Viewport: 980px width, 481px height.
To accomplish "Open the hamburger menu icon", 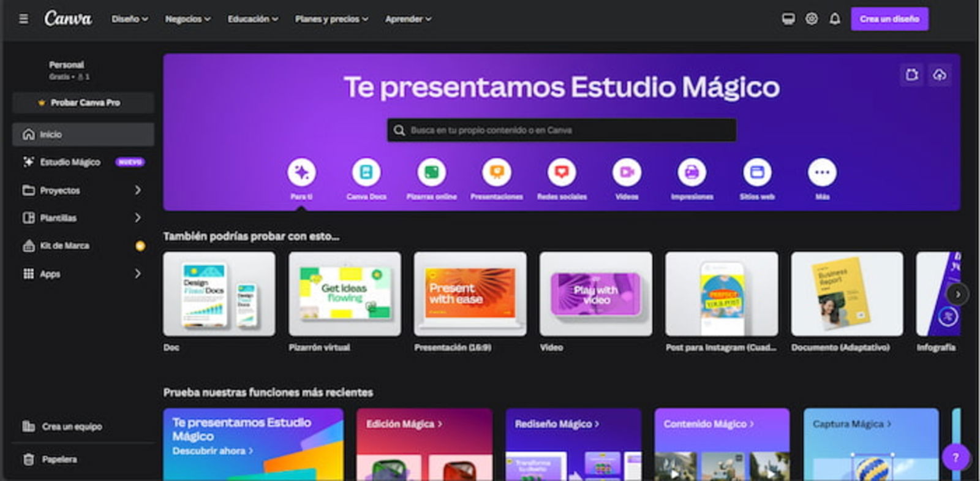I will (23, 19).
